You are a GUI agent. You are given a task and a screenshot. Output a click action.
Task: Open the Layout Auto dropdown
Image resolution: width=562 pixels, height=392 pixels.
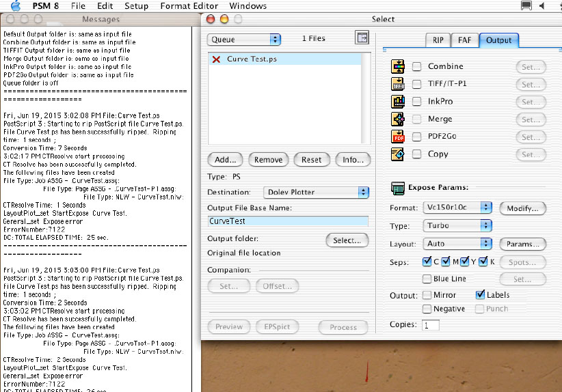[457, 244]
